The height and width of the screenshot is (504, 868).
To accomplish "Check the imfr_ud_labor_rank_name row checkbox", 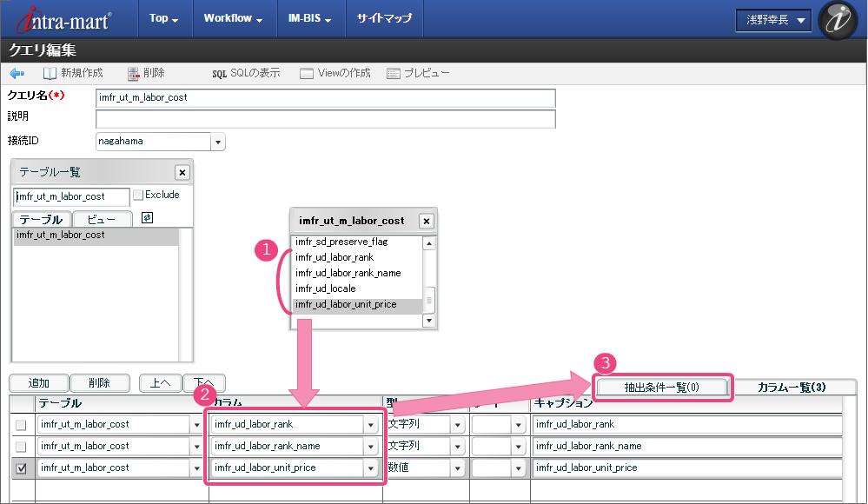I will pyautogui.click(x=21, y=447).
